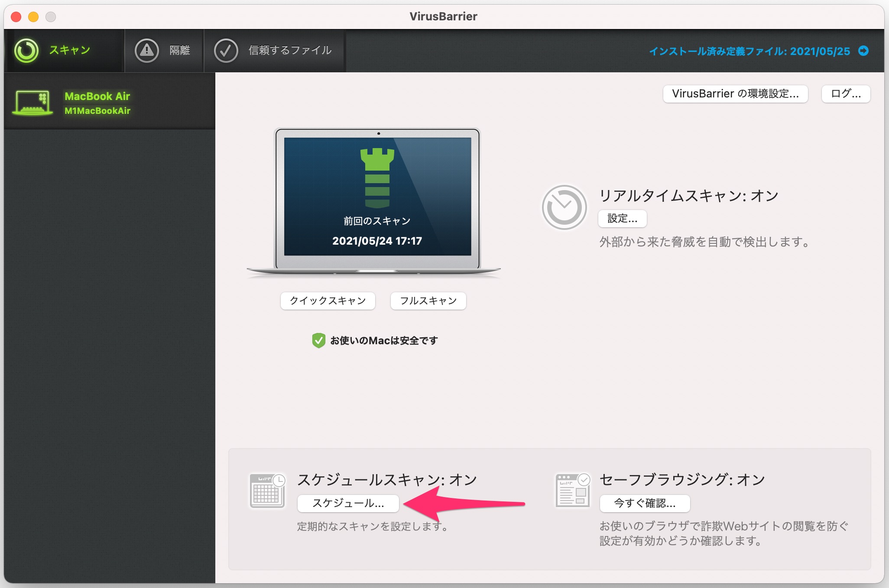Click the real-time scan clock icon
889x588 pixels.
point(564,207)
